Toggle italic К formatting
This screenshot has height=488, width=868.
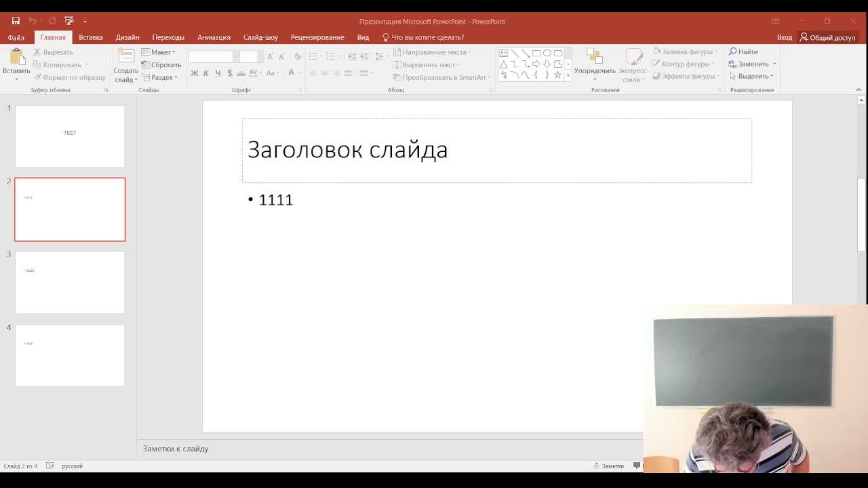(x=206, y=73)
